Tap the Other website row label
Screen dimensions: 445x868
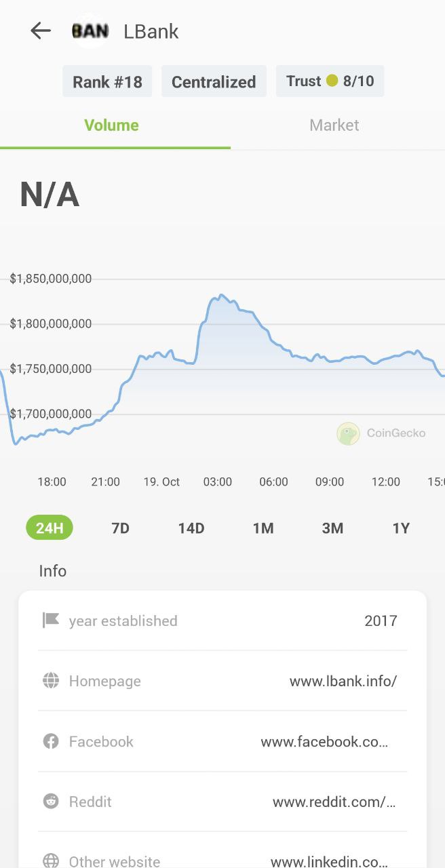115,861
